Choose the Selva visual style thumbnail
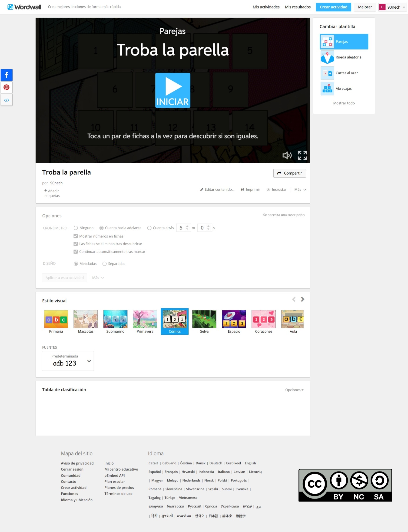Viewport: 408px width, 532px height. click(x=204, y=319)
